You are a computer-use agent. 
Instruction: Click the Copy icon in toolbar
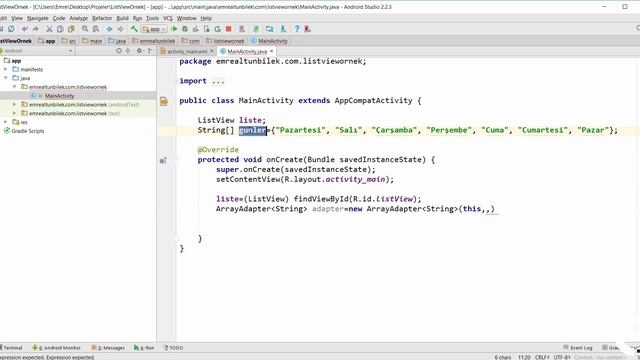[60, 29]
